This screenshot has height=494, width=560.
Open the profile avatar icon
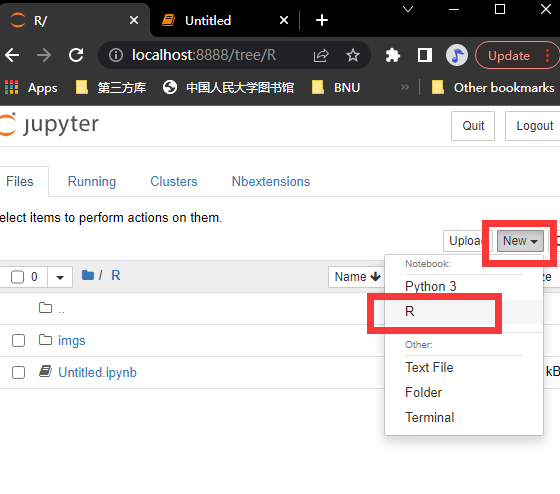pyautogui.click(x=457, y=55)
